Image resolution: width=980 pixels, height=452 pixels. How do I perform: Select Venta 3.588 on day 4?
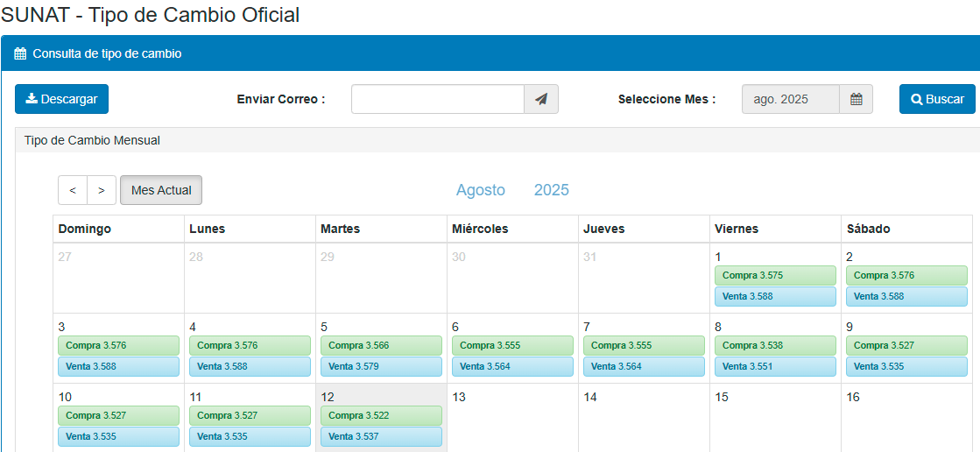pos(250,366)
